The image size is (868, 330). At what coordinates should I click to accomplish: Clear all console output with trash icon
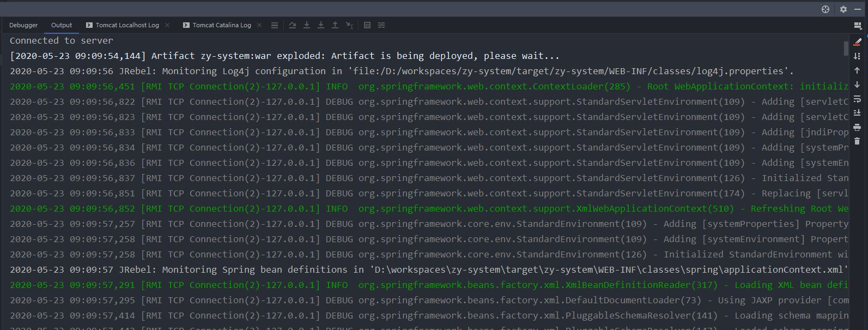click(x=857, y=141)
